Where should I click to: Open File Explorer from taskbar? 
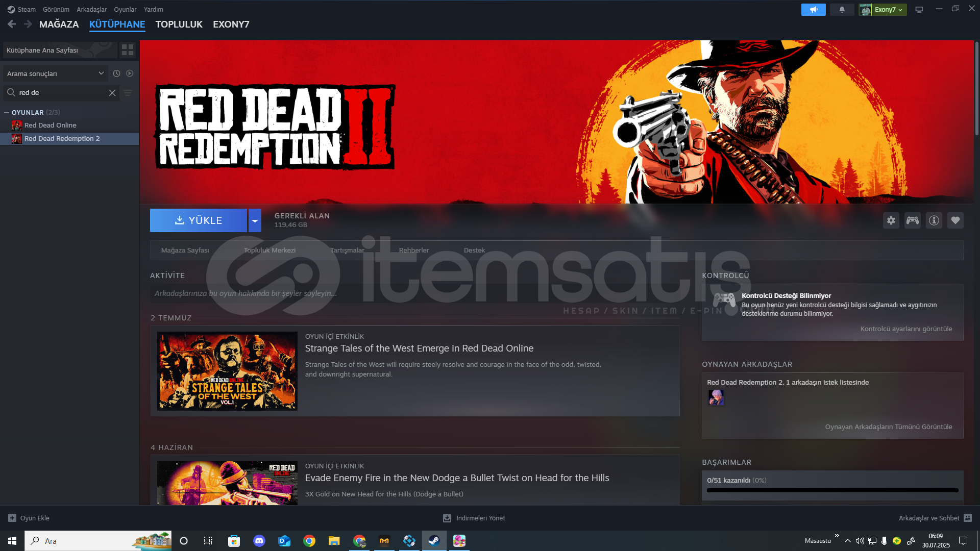pos(334,541)
